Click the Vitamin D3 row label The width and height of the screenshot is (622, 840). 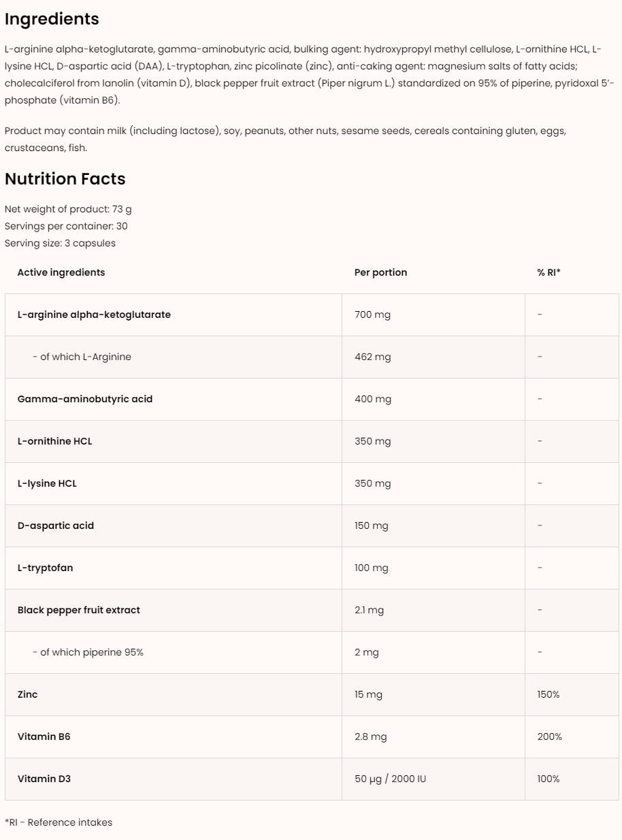coord(44,779)
